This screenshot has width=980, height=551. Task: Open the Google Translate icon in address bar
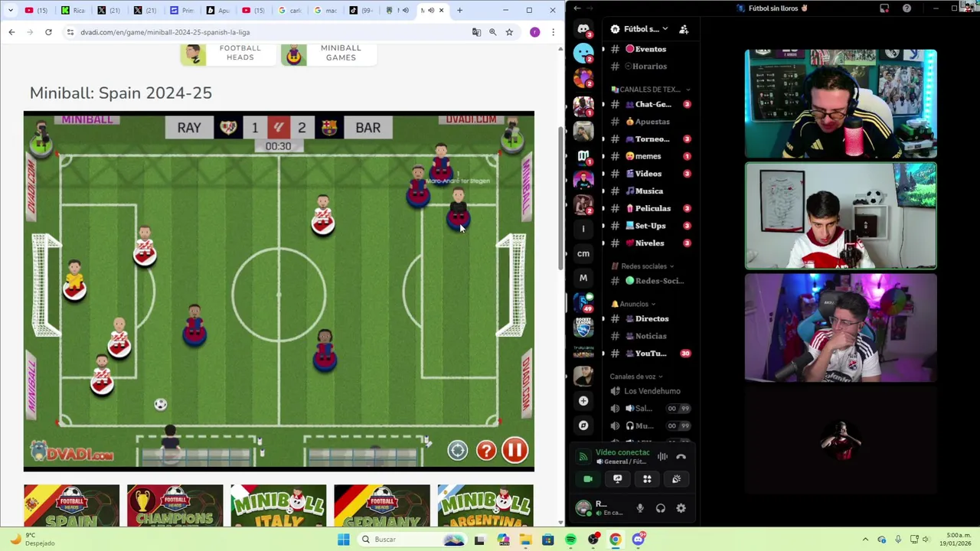tap(476, 32)
